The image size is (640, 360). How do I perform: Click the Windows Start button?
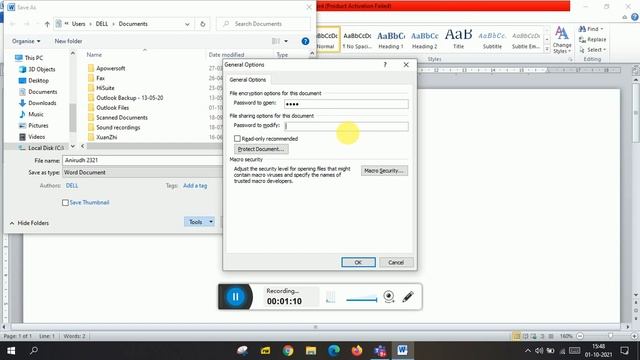coord(11,351)
